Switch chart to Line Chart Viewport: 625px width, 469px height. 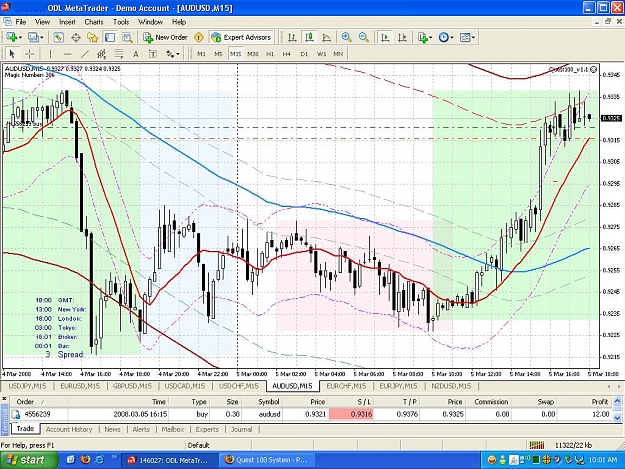(x=326, y=37)
